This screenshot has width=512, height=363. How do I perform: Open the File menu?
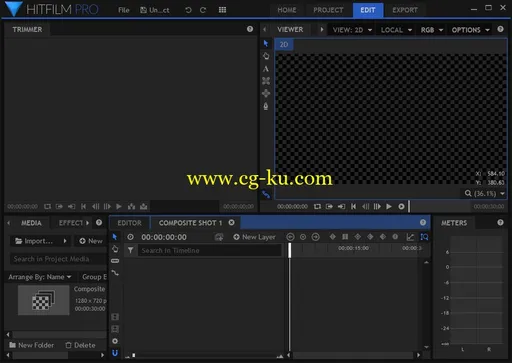pyautogui.click(x=124, y=10)
